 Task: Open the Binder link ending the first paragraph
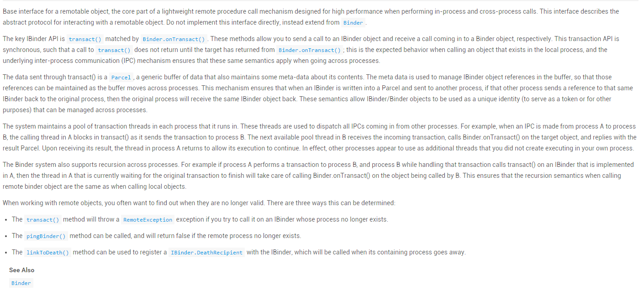[353, 23]
